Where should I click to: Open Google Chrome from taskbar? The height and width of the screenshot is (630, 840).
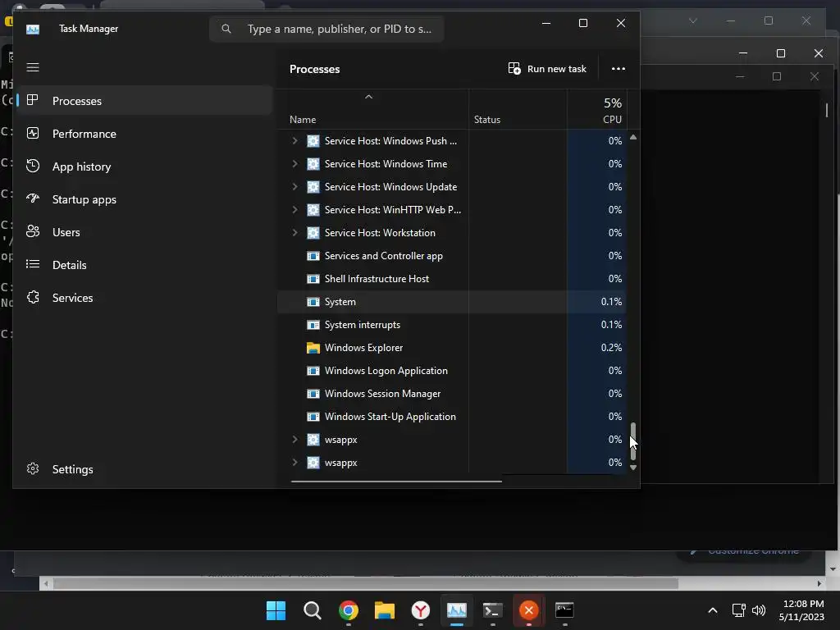click(348, 610)
